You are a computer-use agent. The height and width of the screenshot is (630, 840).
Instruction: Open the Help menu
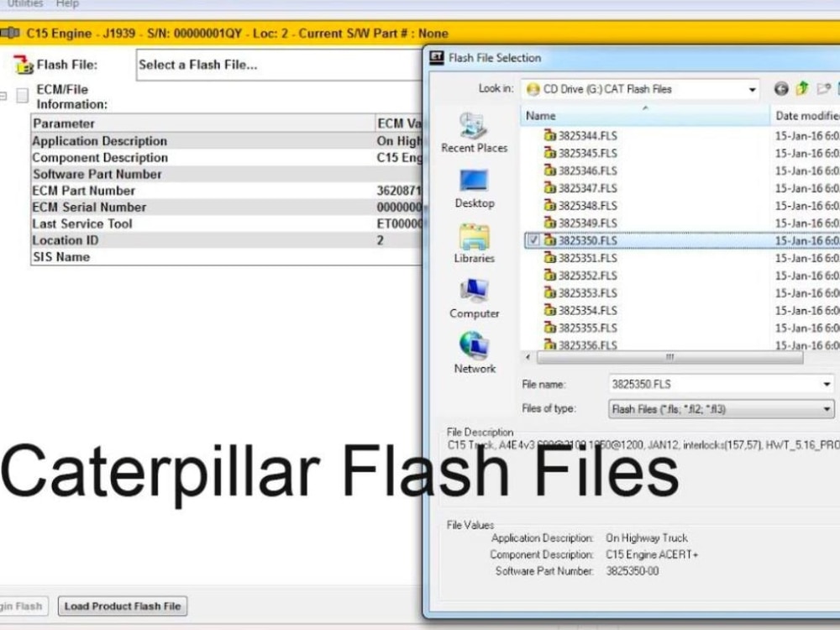(x=67, y=3)
